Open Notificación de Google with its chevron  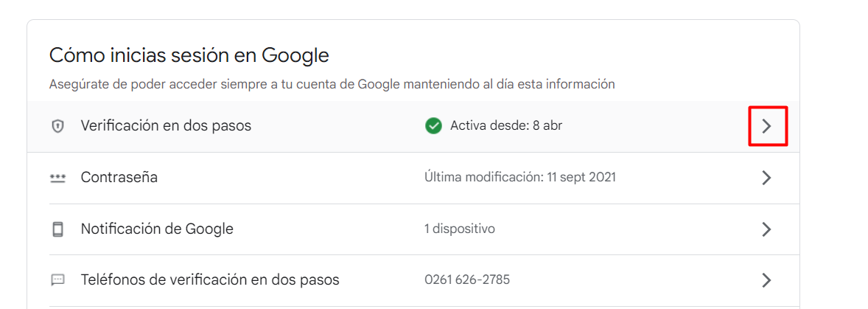tap(766, 229)
